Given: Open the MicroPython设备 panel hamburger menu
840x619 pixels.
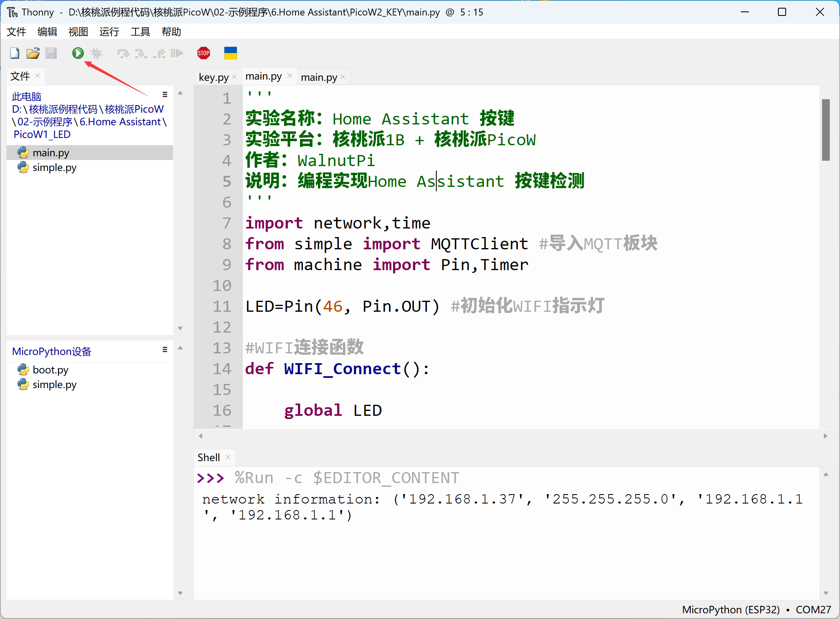Looking at the screenshot, I should (x=165, y=350).
